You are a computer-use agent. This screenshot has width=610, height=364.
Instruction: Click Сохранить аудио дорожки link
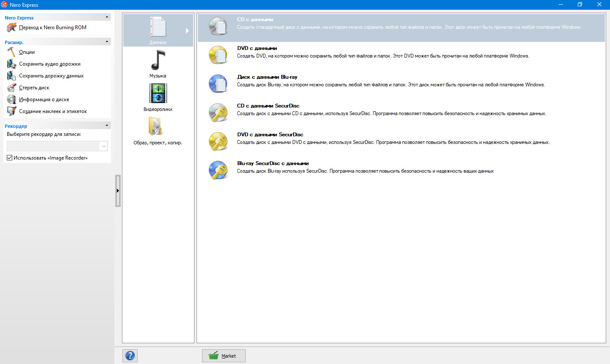coord(50,64)
